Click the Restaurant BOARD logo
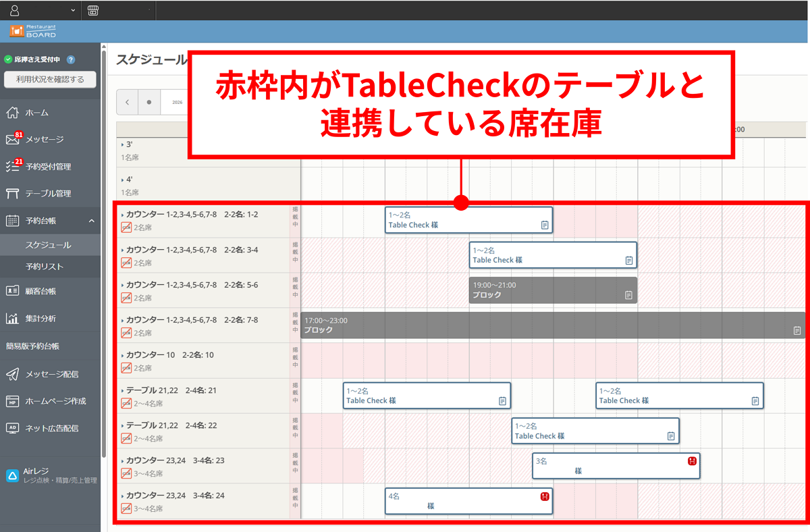 (x=32, y=31)
